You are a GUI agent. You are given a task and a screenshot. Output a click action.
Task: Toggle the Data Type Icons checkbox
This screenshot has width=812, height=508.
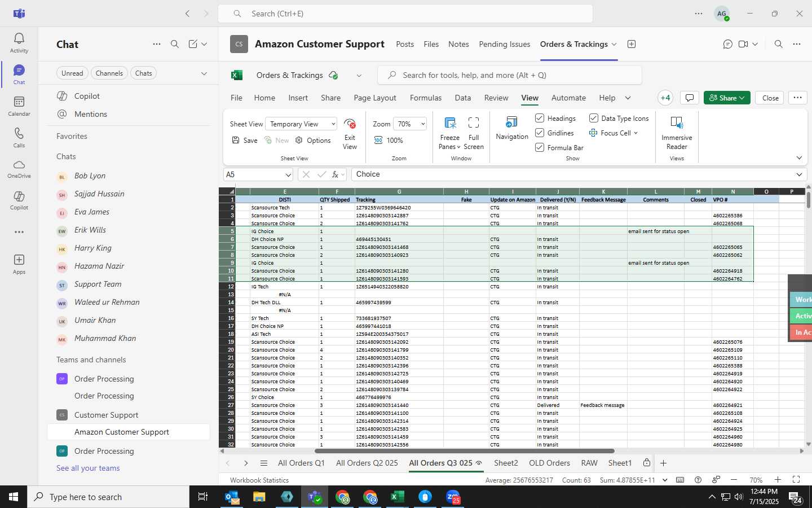594,118
